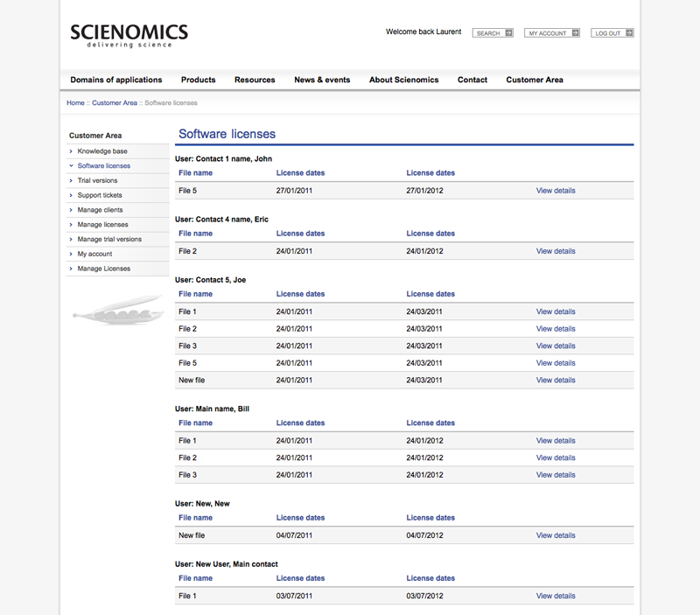The height and width of the screenshot is (615, 700).
Task: Go to Home in the breadcrumb
Action: pos(75,102)
